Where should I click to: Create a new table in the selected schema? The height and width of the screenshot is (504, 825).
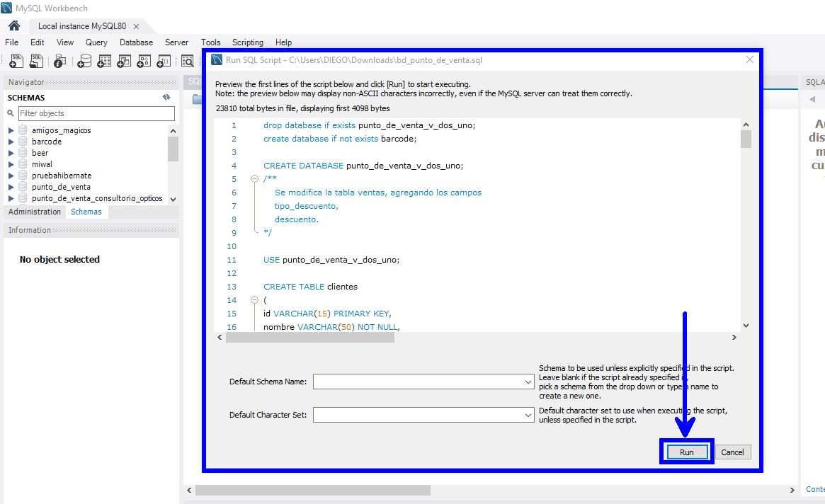pyautogui.click(x=106, y=61)
